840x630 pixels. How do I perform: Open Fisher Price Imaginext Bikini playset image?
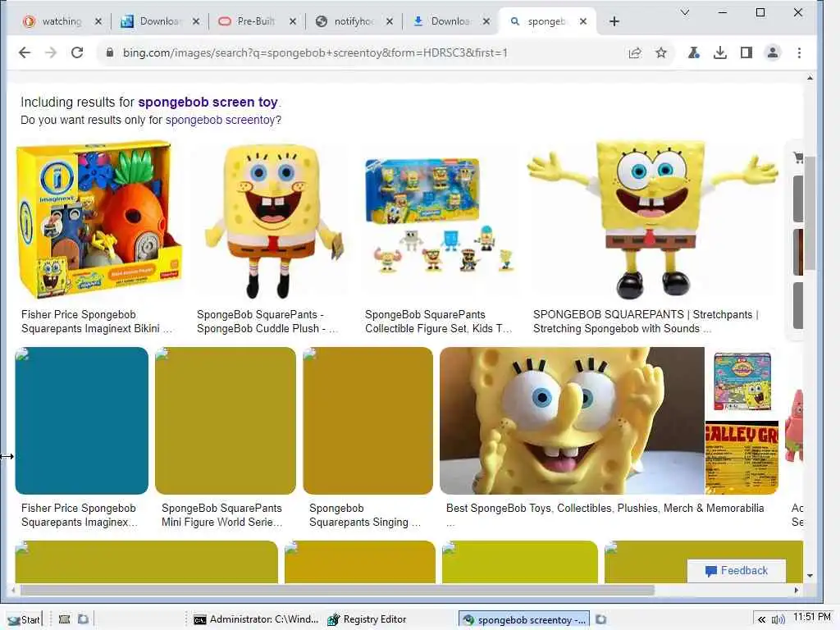pos(99,220)
